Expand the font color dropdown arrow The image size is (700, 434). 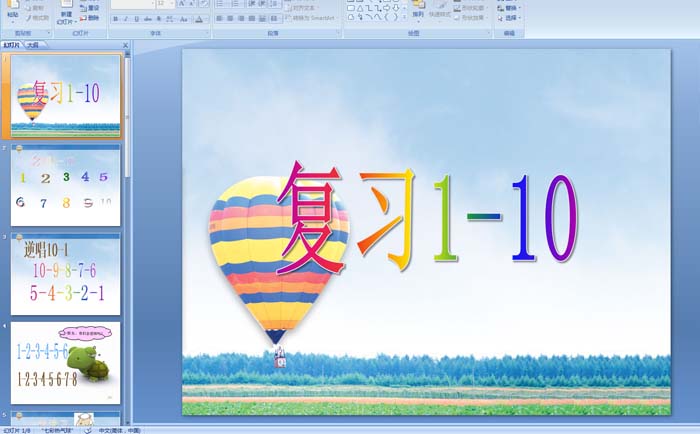click(x=206, y=18)
